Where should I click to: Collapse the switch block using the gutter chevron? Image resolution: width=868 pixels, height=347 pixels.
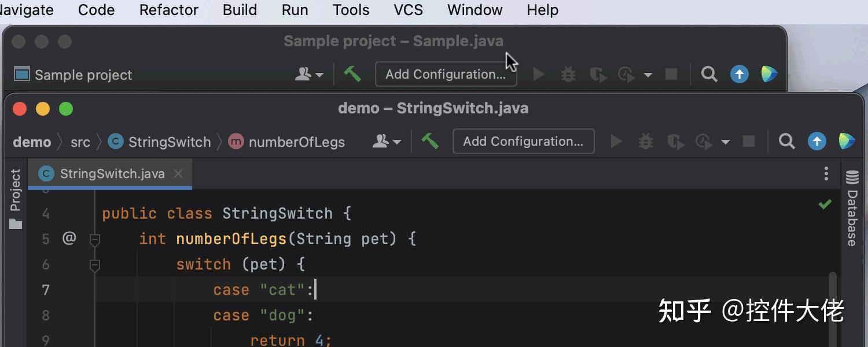click(94, 265)
